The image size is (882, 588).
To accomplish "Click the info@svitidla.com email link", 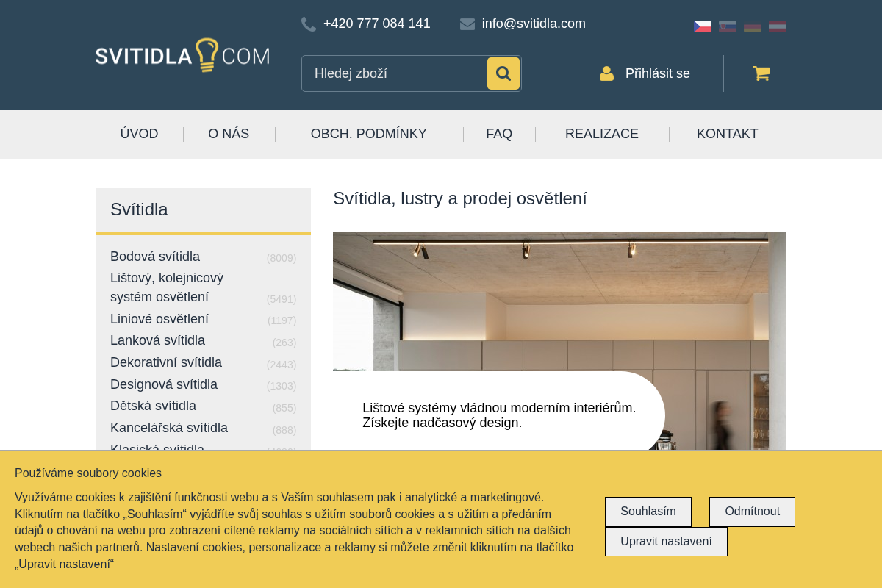I will (x=534, y=24).
